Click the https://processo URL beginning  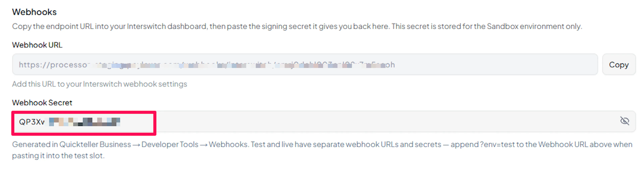click(53, 65)
